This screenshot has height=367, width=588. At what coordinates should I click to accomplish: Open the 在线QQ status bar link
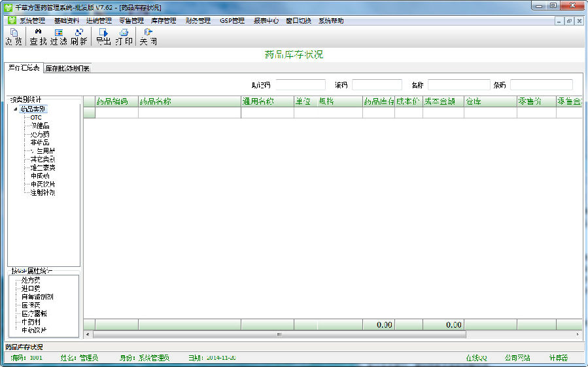point(476,358)
